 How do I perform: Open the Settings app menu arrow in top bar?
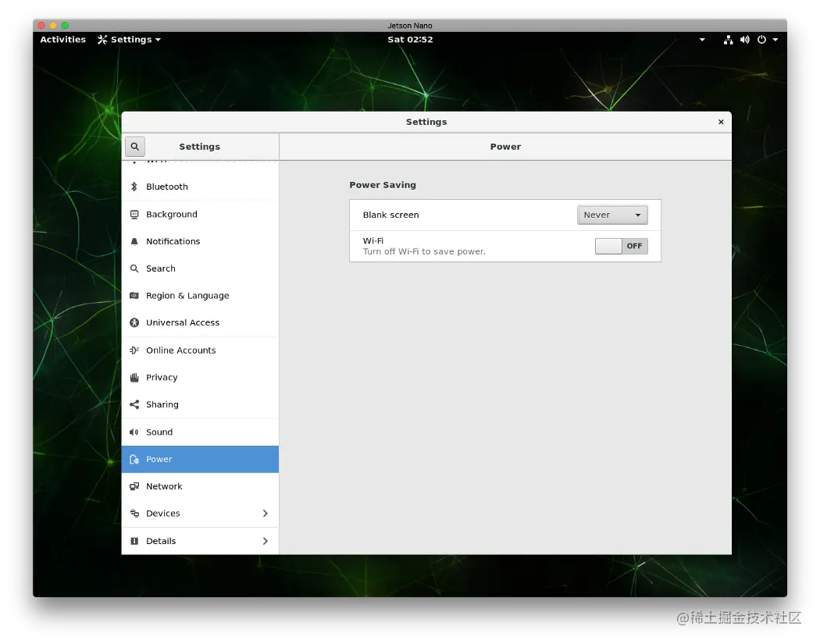(158, 40)
